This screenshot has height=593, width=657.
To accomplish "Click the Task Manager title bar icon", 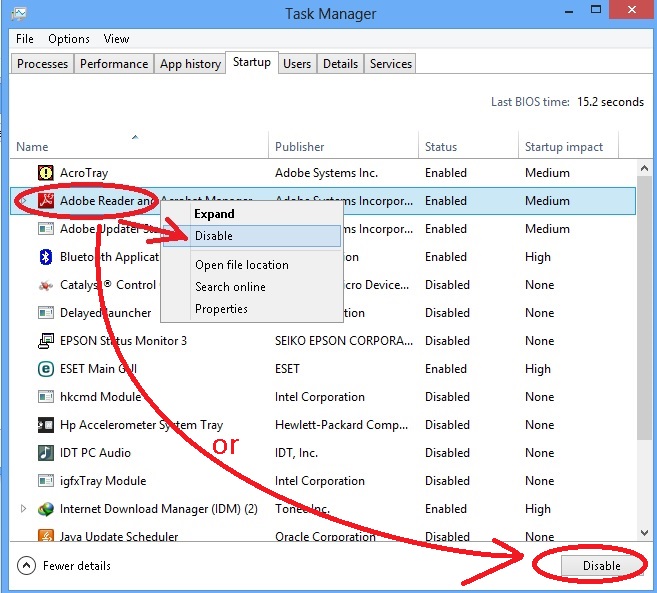I will tap(19, 14).
